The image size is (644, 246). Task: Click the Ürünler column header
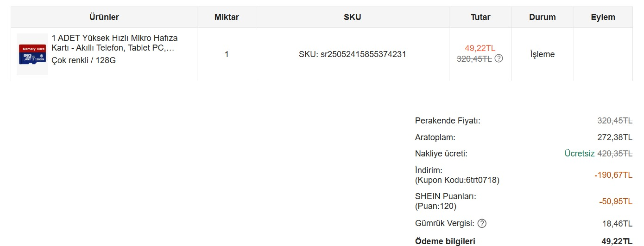[x=104, y=17]
